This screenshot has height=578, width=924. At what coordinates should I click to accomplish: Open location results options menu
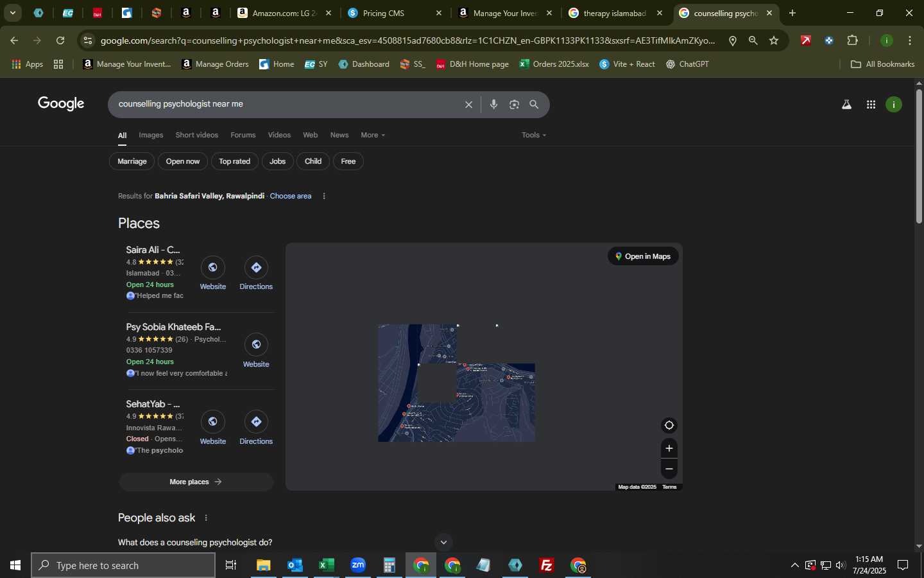(324, 196)
